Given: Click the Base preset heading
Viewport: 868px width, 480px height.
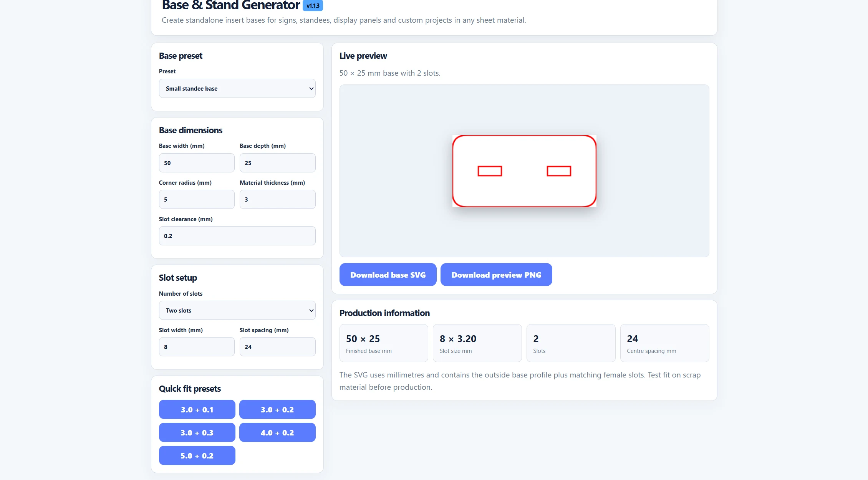Looking at the screenshot, I should (181, 56).
